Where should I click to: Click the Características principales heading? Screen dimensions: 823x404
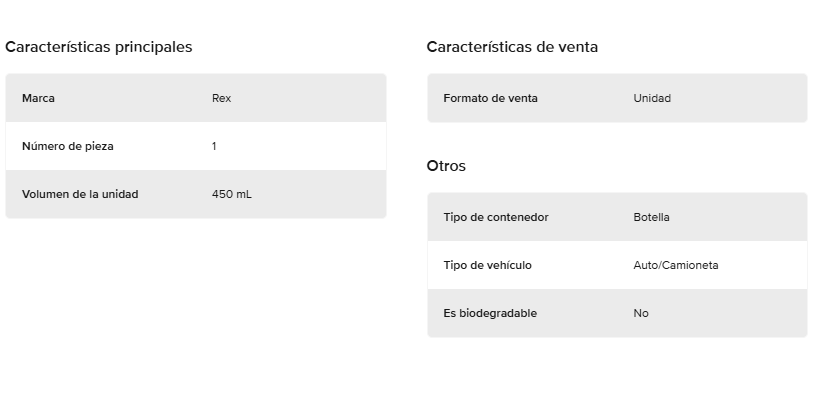[x=99, y=47]
